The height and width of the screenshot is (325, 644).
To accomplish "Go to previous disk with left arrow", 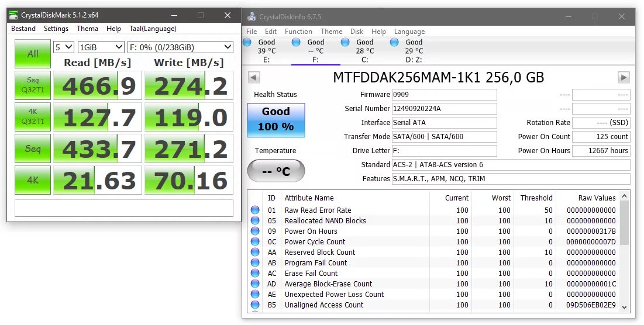I will [x=254, y=77].
